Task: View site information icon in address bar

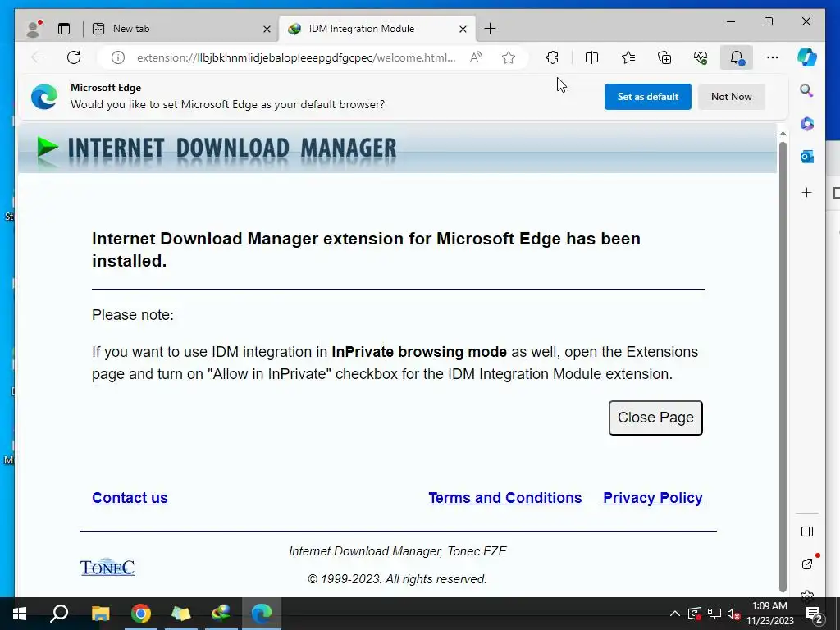Action: click(x=118, y=57)
